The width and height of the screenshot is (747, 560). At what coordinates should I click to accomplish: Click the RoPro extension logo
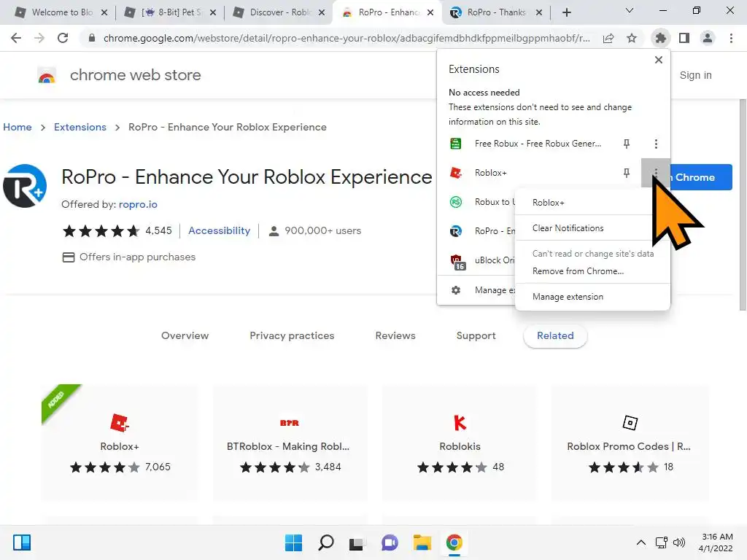pyautogui.click(x=24, y=186)
